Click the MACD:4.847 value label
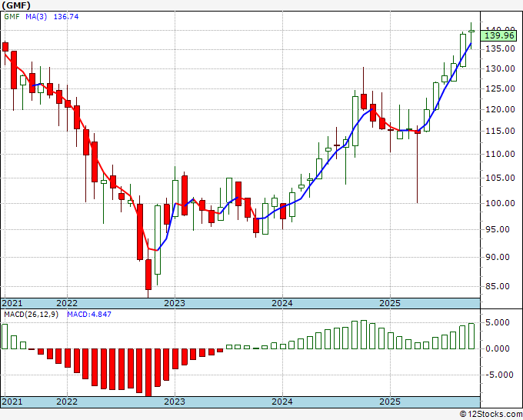Screen dimensions: 523x420 (x=89, y=315)
